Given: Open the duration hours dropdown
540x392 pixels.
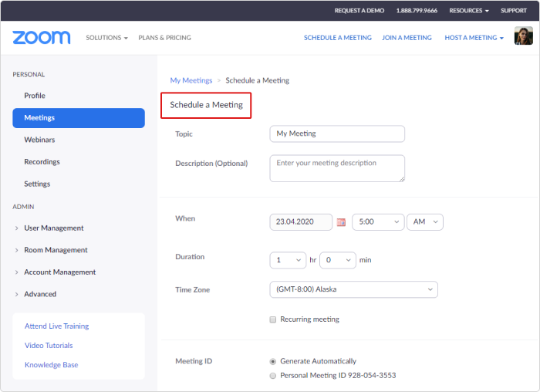Looking at the screenshot, I should [x=288, y=260].
